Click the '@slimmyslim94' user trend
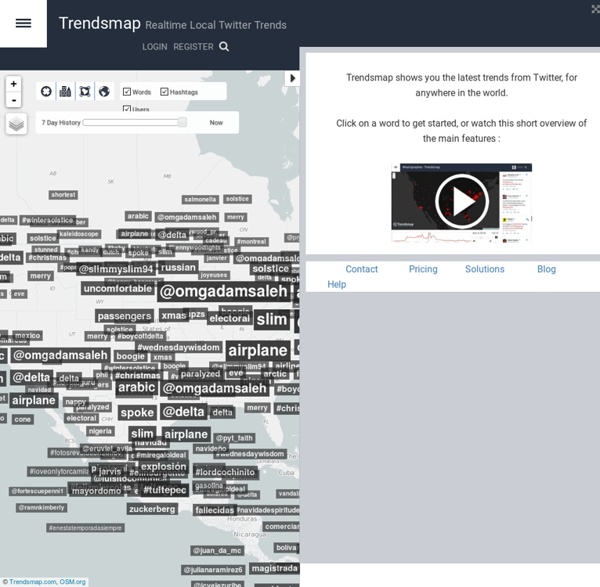 [x=116, y=269]
